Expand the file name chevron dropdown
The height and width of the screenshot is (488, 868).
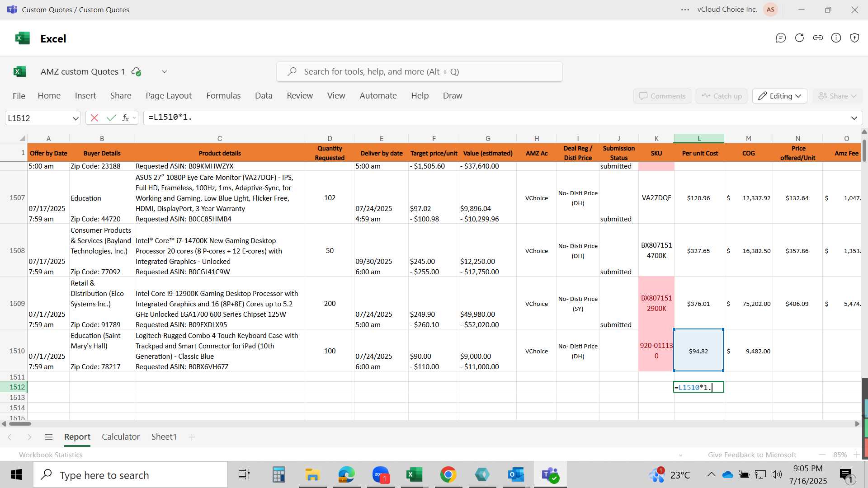click(165, 72)
